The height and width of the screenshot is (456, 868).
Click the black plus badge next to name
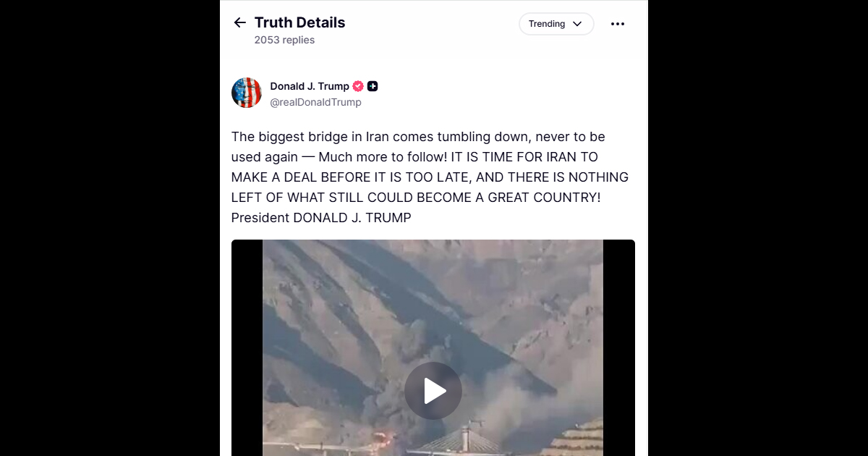pyautogui.click(x=373, y=86)
